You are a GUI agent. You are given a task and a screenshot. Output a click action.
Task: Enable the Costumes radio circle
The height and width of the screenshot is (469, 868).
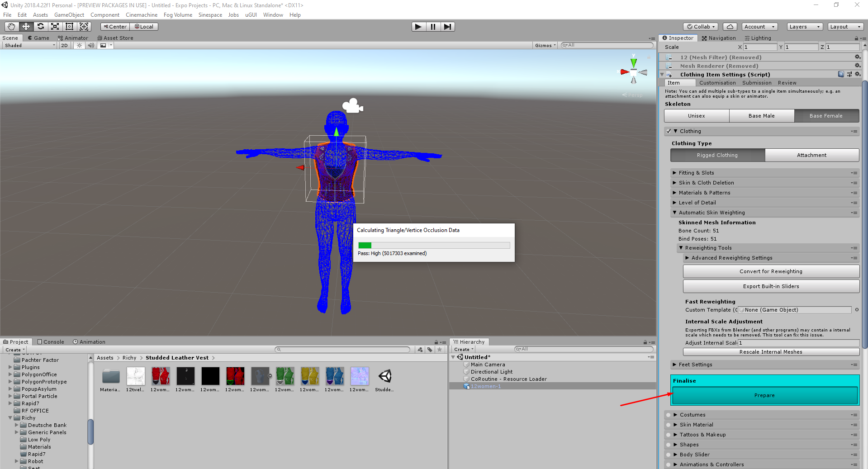pos(669,415)
